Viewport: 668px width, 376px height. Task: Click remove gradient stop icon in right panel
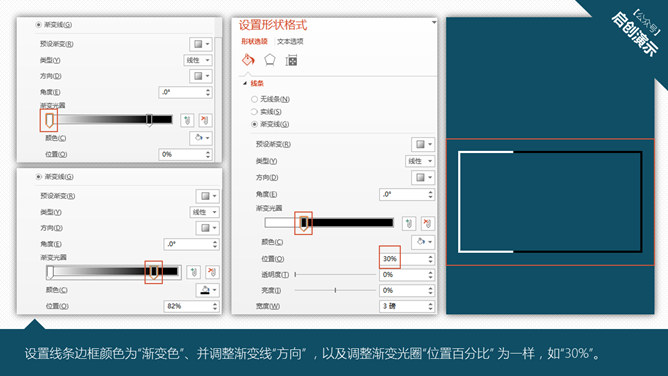coord(427,223)
